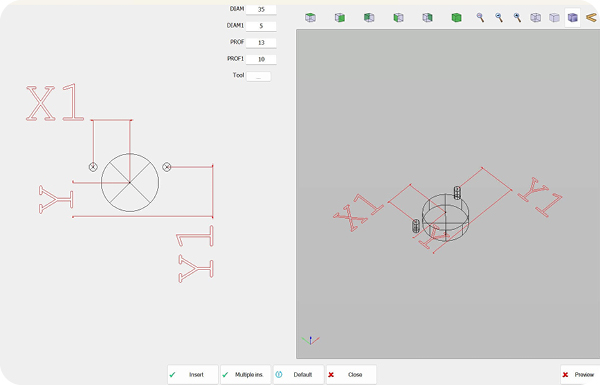Click the DIAM value field showing 35
Viewport: 600px width, 385px height.
(x=261, y=10)
